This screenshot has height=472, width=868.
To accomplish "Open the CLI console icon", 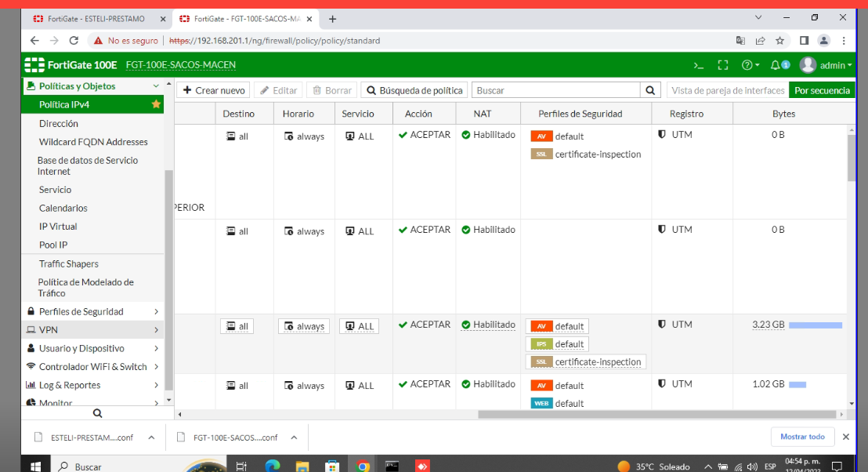I will [699, 65].
